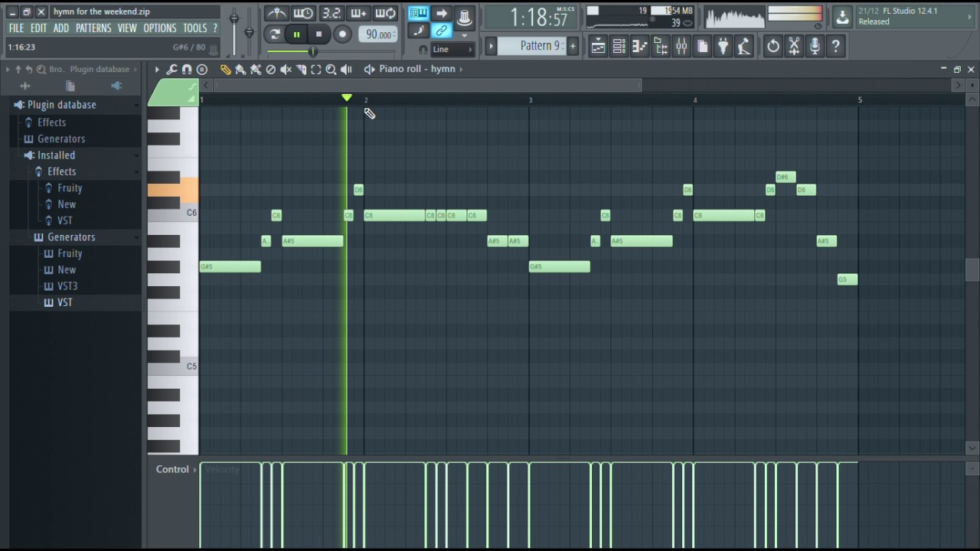Open piano roll main menu arrow
The height and width of the screenshot is (551, 980).
coord(157,70)
